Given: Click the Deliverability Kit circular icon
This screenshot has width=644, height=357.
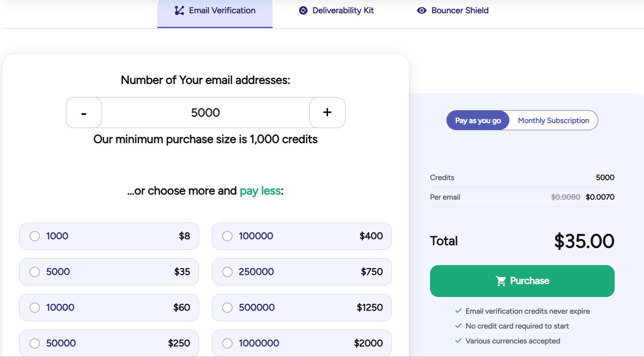Looking at the screenshot, I should (302, 10).
